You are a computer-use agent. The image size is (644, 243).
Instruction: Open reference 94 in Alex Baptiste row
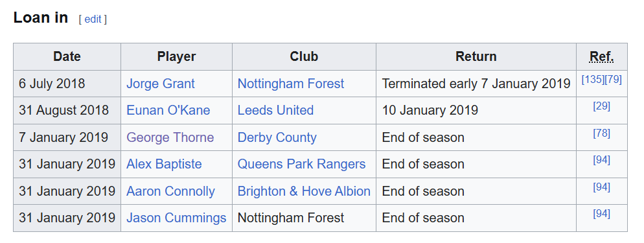click(602, 160)
